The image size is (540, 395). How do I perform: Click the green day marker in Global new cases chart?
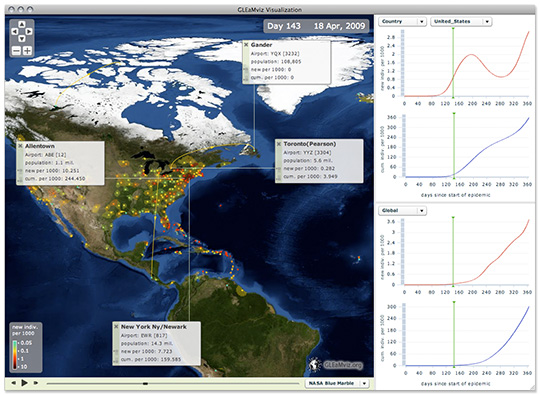(x=453, y=251)
